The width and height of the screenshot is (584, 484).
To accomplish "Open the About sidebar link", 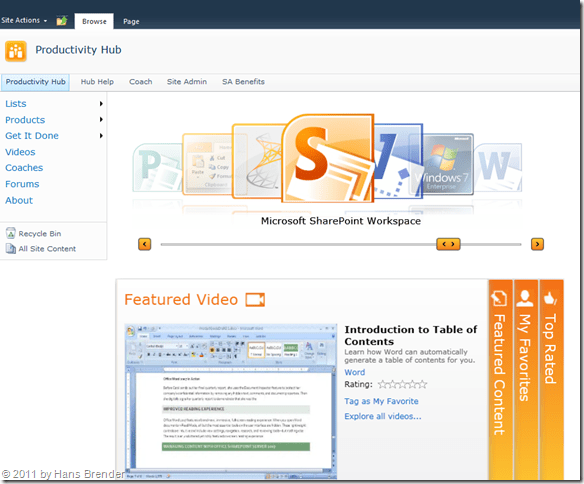I will pos(19,200).
